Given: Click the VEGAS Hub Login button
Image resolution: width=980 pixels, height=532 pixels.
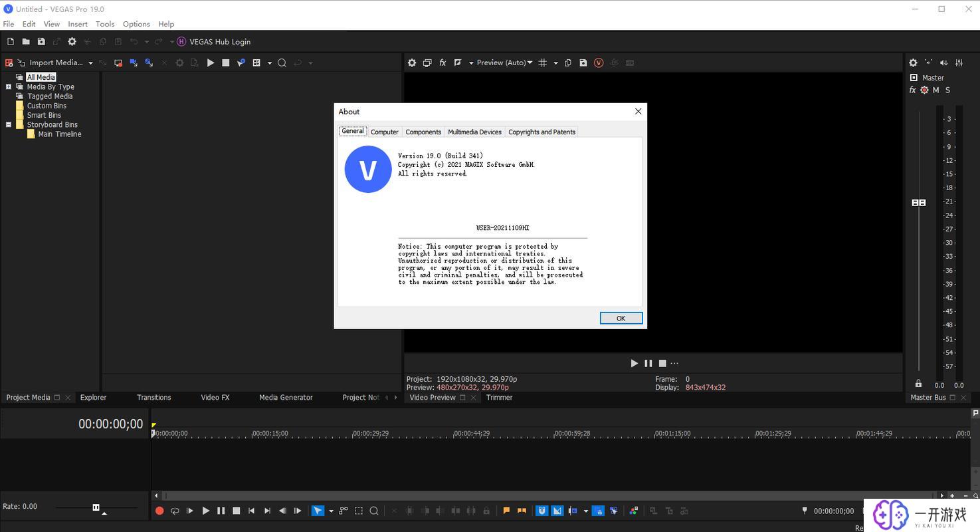Looking at the screenshot, I should 214,41.
